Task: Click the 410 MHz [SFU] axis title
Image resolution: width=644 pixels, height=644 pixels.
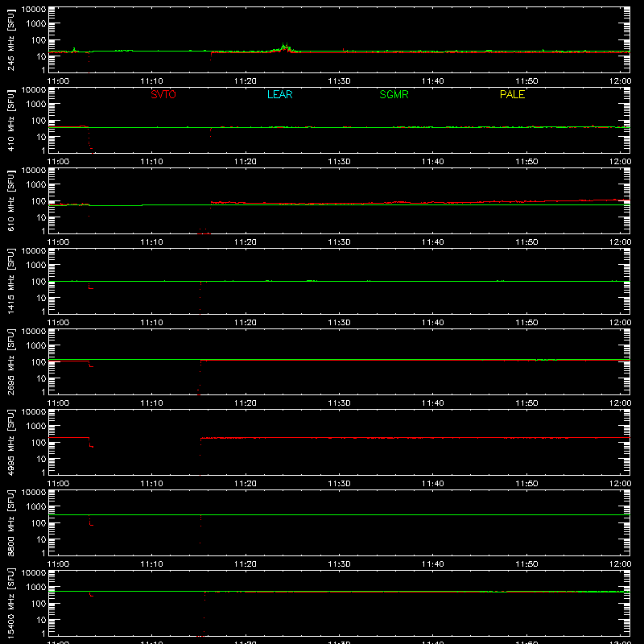Action: [11, 120]
